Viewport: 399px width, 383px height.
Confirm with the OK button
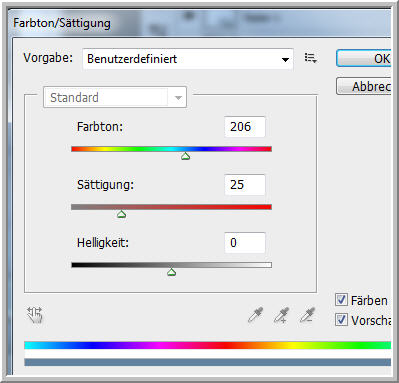click(x=363, y=58)
